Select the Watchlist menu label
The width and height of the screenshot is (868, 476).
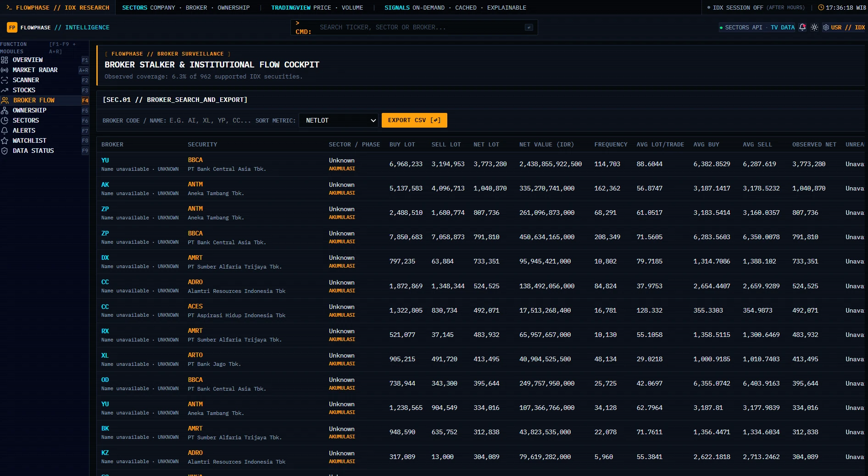pos(29,141)
